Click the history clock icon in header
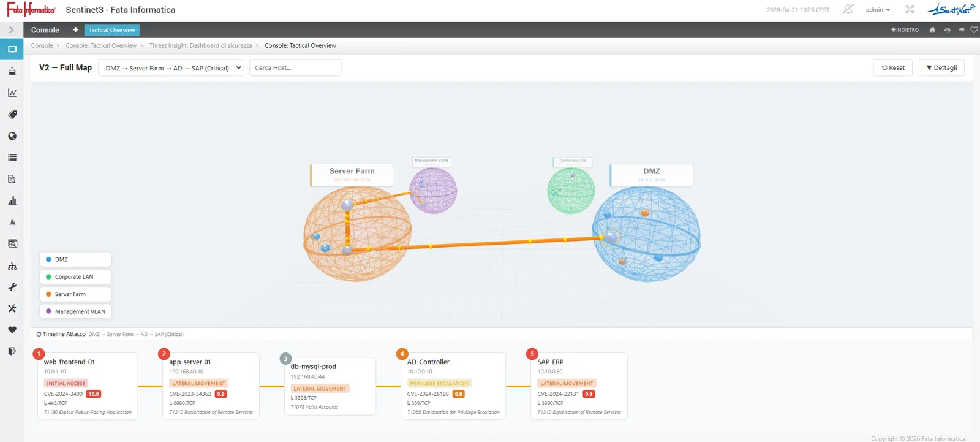Viewport: 980px width, 442px height. click(947, 30)
